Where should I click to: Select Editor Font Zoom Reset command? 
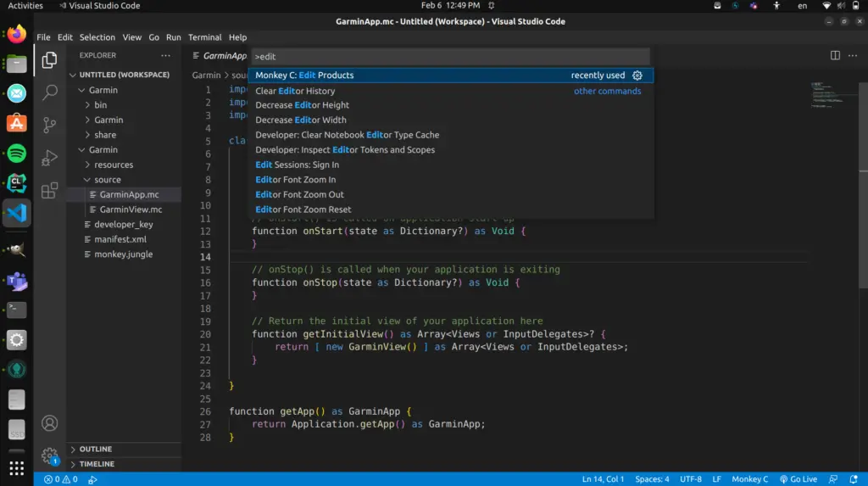[451, 209]
